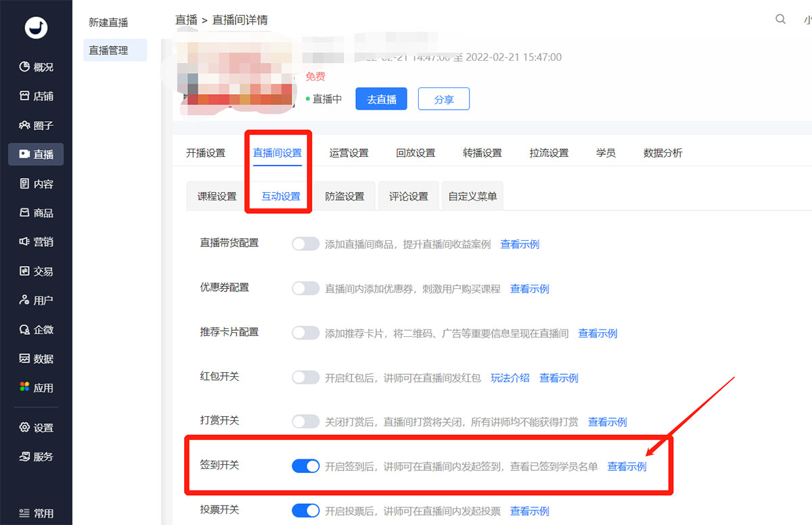Enable the 红包开关 toggle
Screen dimensions: 812x525
click(x=305, y=378)
